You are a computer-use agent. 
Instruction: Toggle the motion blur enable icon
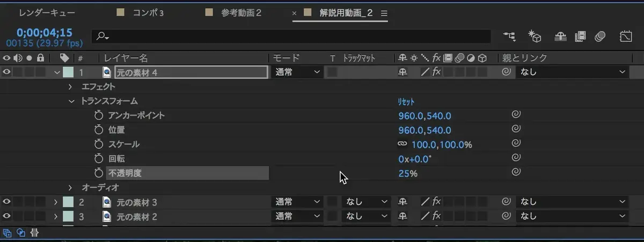pos(600,36)
